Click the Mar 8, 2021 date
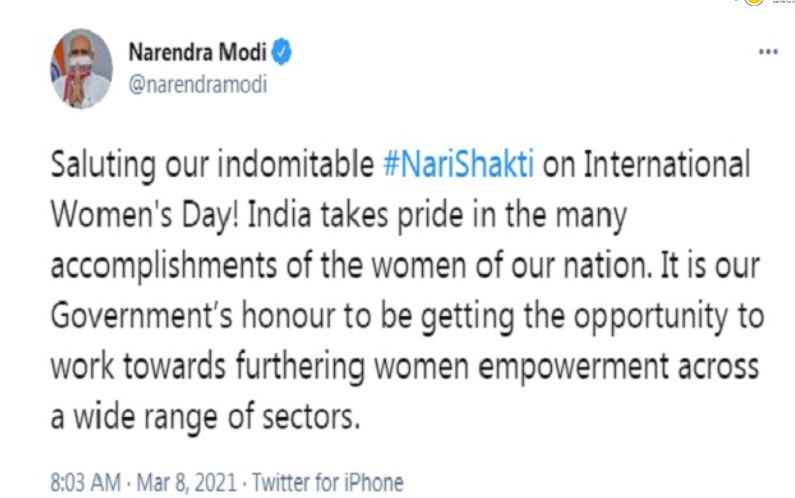This screenshot has width=795, height=498. point(187,482)
